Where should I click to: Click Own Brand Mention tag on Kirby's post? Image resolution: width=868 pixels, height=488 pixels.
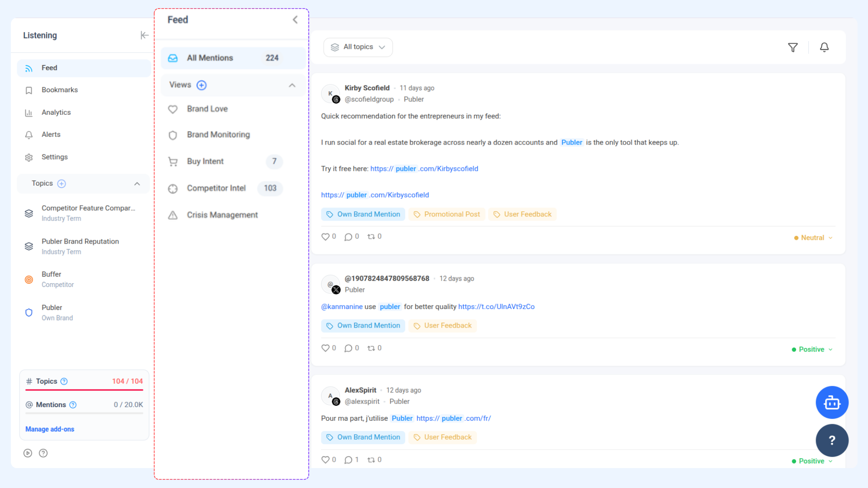363,214
